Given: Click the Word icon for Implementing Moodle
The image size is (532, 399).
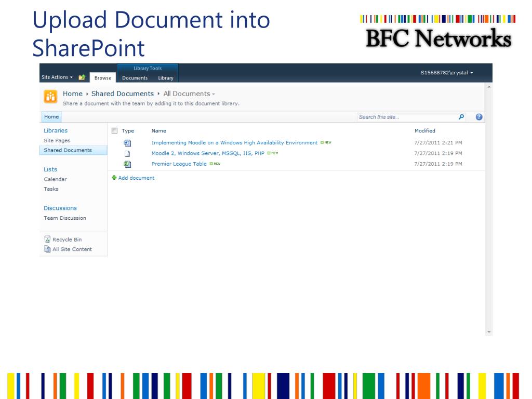Looking at the screenshot, I should click(x=127, y=143).
